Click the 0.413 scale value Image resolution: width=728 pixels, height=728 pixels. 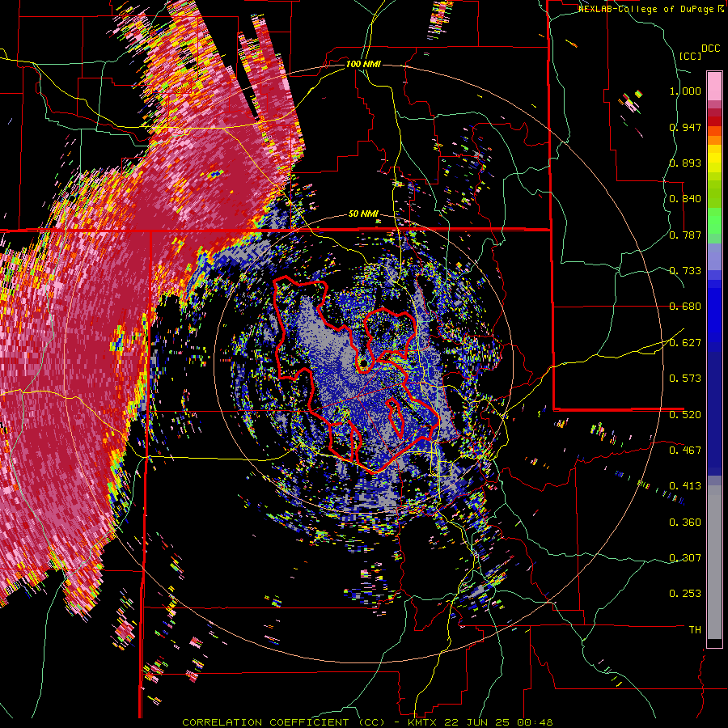(x=685, y=486)
